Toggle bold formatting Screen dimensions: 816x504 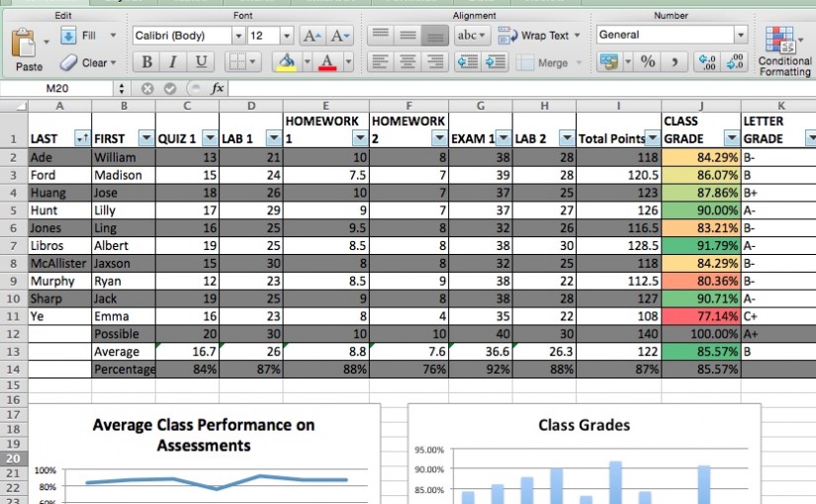coord(146,61)
